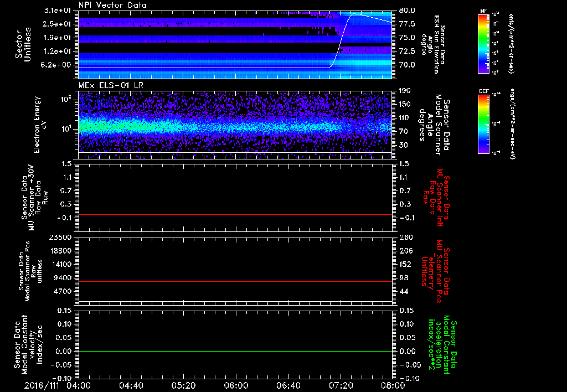567x392 pixels.
Task: Click the red "MU Scanner Inh Raw Data" label
Action: (x=435, y=198)
